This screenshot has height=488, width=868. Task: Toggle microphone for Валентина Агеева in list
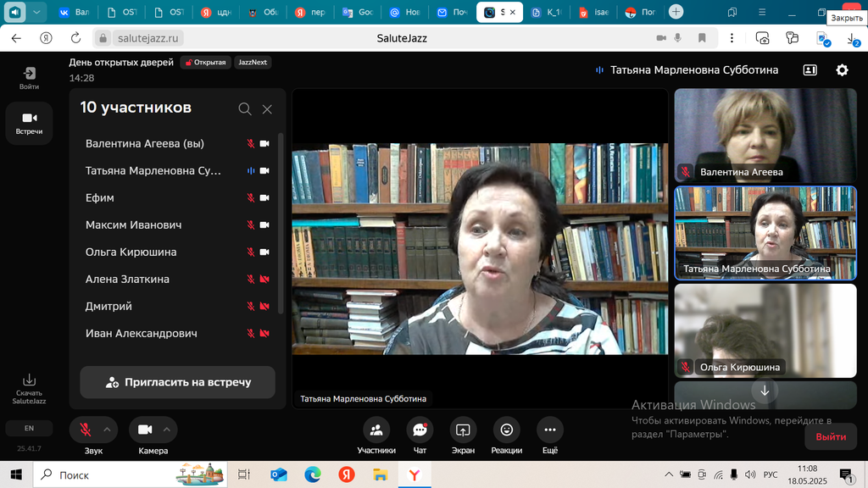click(250, 144)
